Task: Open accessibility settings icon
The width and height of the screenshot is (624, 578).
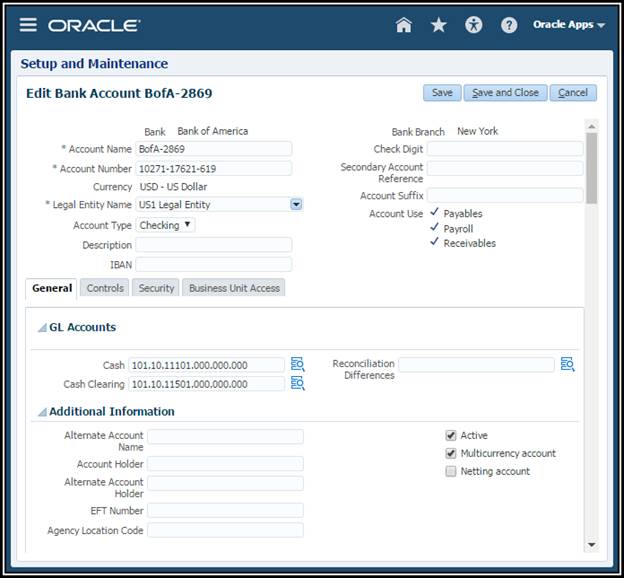Action: pyautogui.click(x=474, y=25)
